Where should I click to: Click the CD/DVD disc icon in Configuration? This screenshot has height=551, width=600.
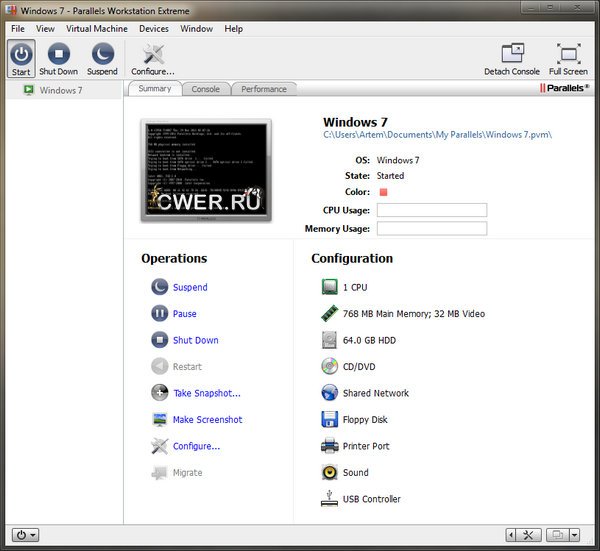pyautogui.click(x=329, y=367)
